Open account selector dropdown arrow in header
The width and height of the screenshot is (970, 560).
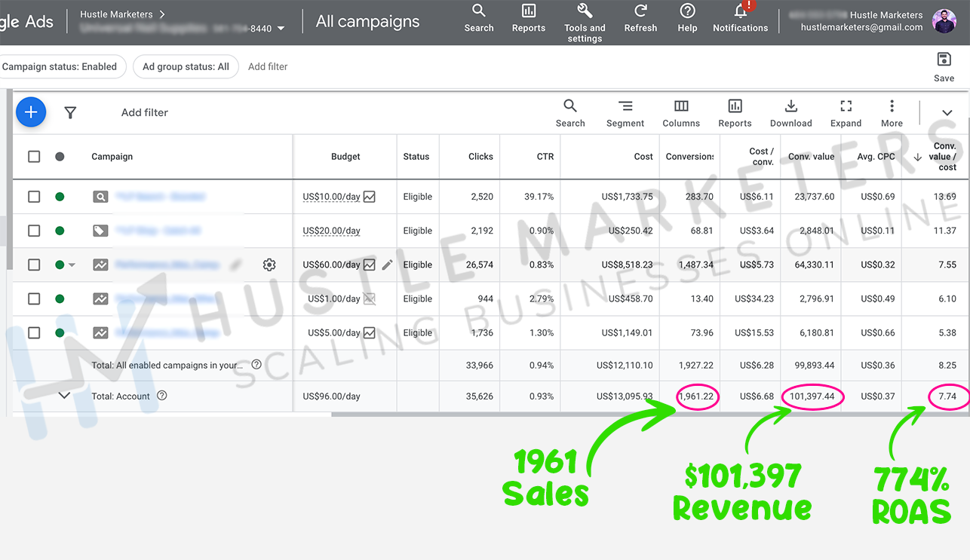click(x=281, y=29)
